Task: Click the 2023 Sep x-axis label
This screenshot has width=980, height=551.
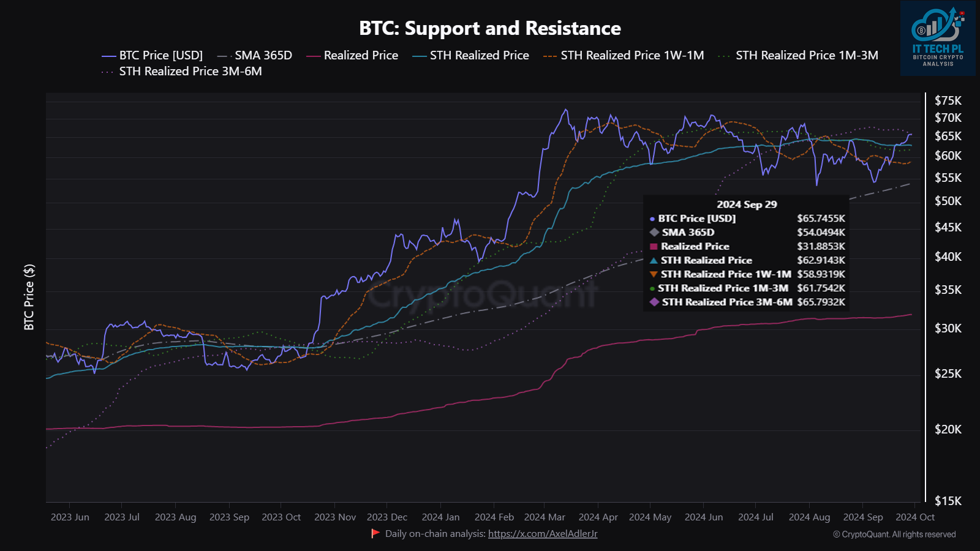Action: click(x=229, y=517)
